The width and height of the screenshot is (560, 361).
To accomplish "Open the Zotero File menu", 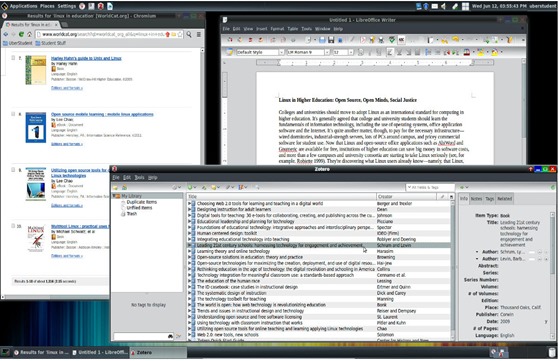I will 116,177.
